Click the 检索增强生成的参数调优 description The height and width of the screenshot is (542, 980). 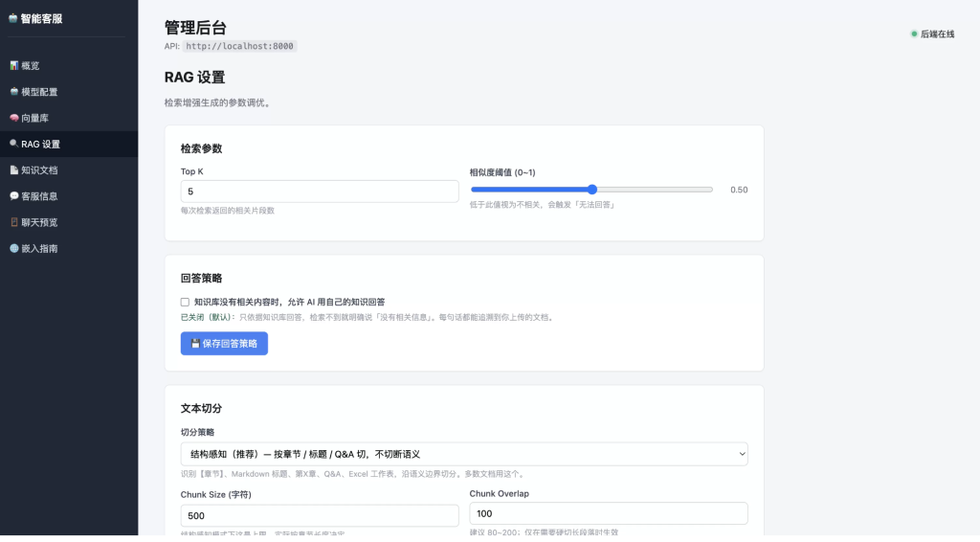pyautogui.click(x=217, y=102)
